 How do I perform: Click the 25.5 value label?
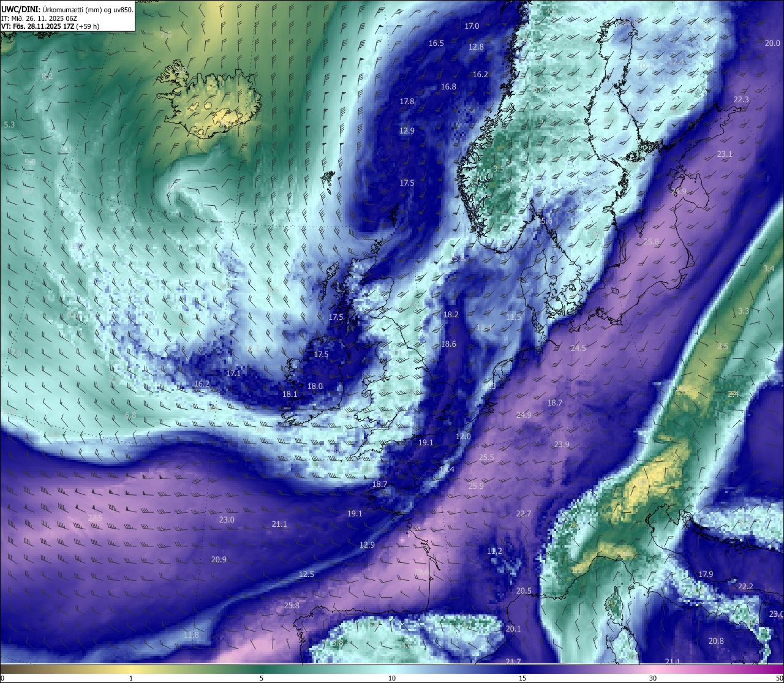coord(486,458)
